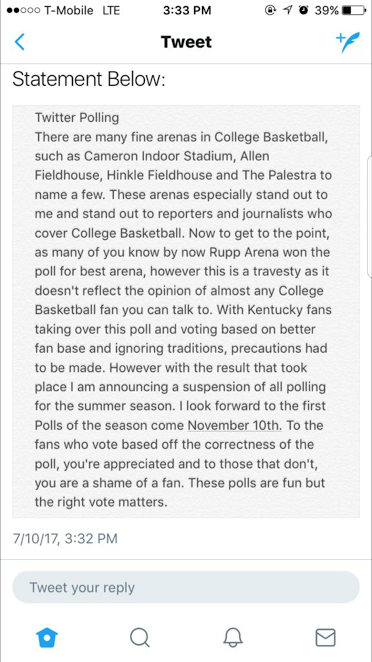The width and height of the screenshot is (372, 662).
Task: Tap the T-Mobile LTE carrier label
Action: coord(82,11)
